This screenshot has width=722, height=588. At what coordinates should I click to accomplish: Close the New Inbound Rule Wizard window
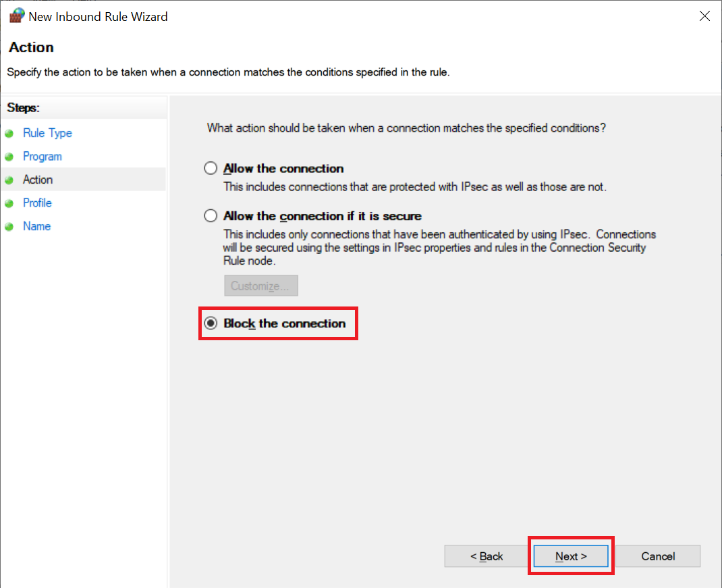(704, 16)
